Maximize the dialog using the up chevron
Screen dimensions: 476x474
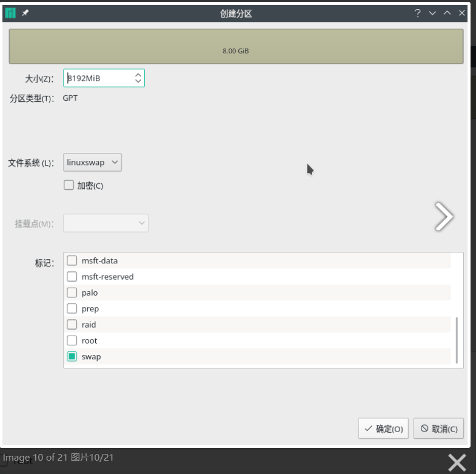point(448,13)
